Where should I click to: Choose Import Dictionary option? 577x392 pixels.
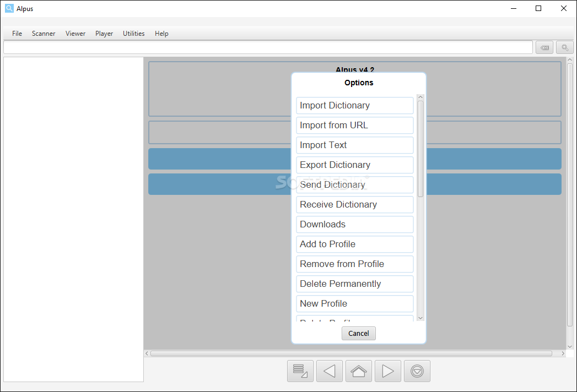(x=355, y=106)
